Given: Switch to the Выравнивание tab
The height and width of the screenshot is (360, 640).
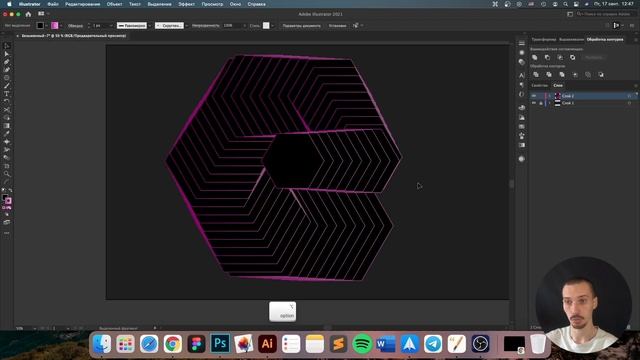Looking at the screenshot, I should [571, 40].
